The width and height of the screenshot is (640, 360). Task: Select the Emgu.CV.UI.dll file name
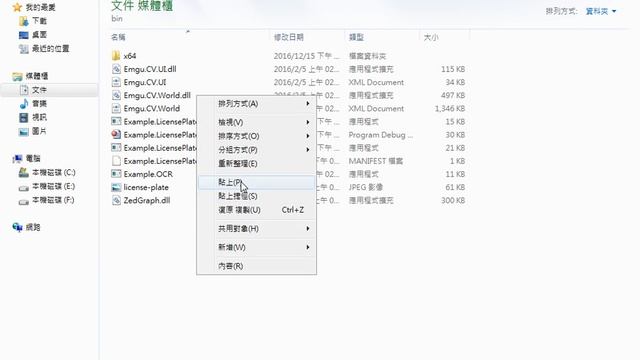tap(150, 69)
